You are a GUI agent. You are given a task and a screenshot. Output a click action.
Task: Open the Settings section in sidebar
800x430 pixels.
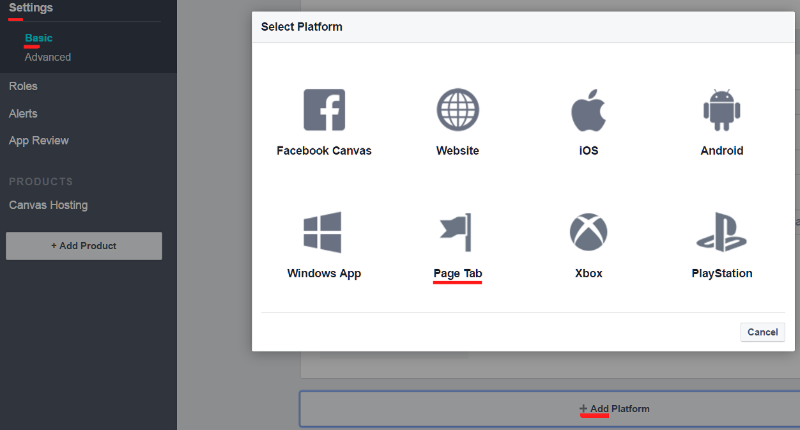[31, 8]
